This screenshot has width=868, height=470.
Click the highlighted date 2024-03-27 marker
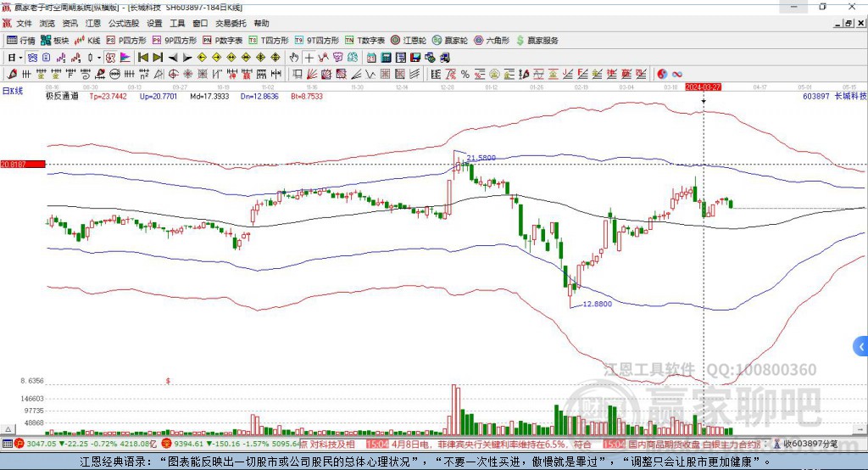point(703,87)
